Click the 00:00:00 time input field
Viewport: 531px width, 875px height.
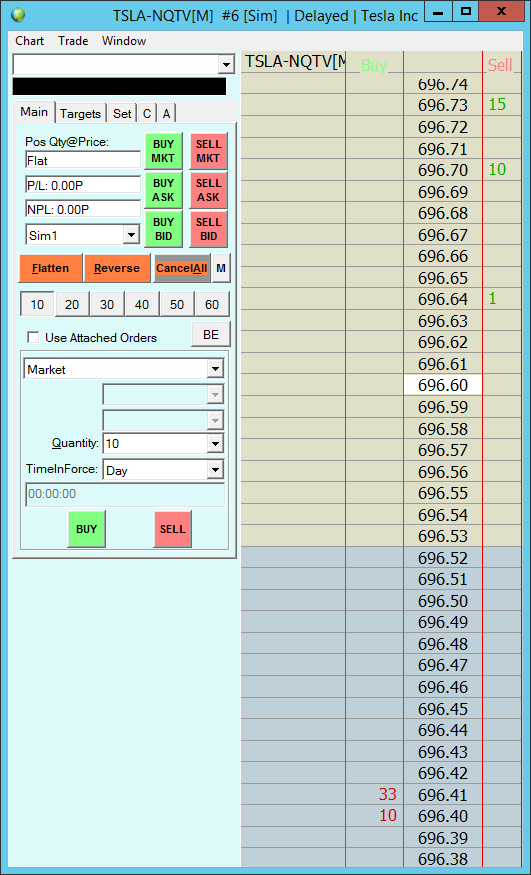[x=125, y=494]
